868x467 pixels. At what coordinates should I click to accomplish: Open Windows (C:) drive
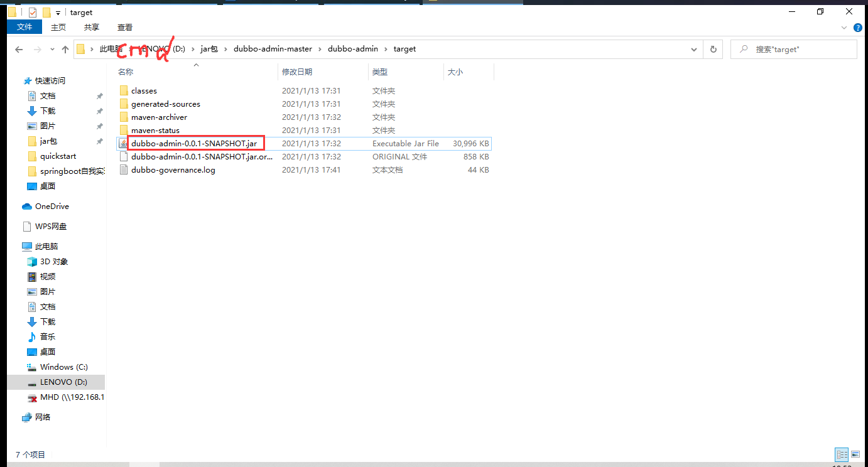pos(64,367)
